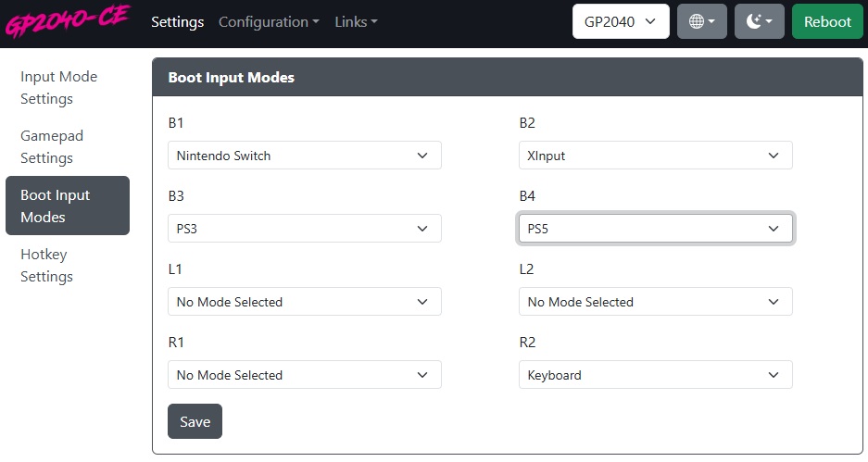Toggle the moon dark mode theme menu
Screen dimensions: 868x462
(x=759, y=21)
